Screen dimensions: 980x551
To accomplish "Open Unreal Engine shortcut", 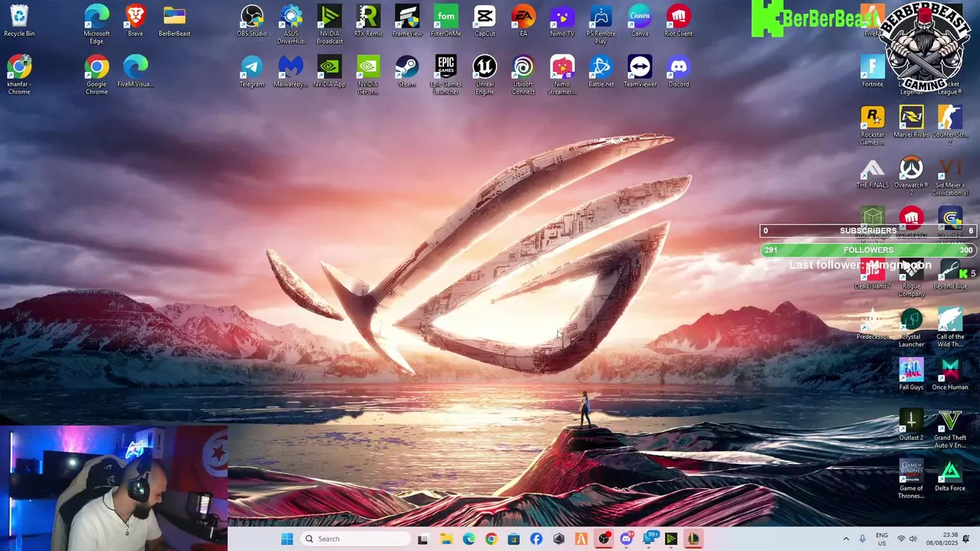I will pos(485,75).
